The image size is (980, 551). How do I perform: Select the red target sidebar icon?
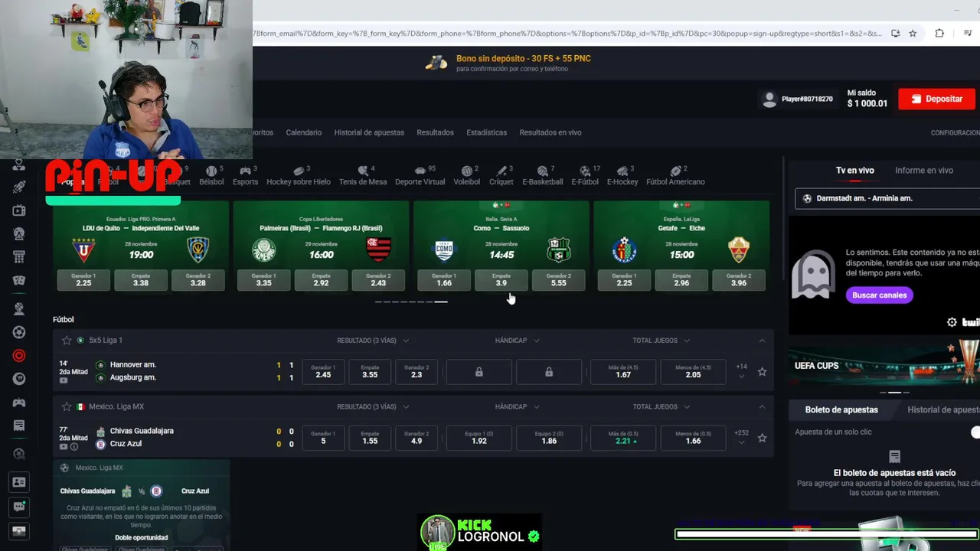[x=19, y=355]
